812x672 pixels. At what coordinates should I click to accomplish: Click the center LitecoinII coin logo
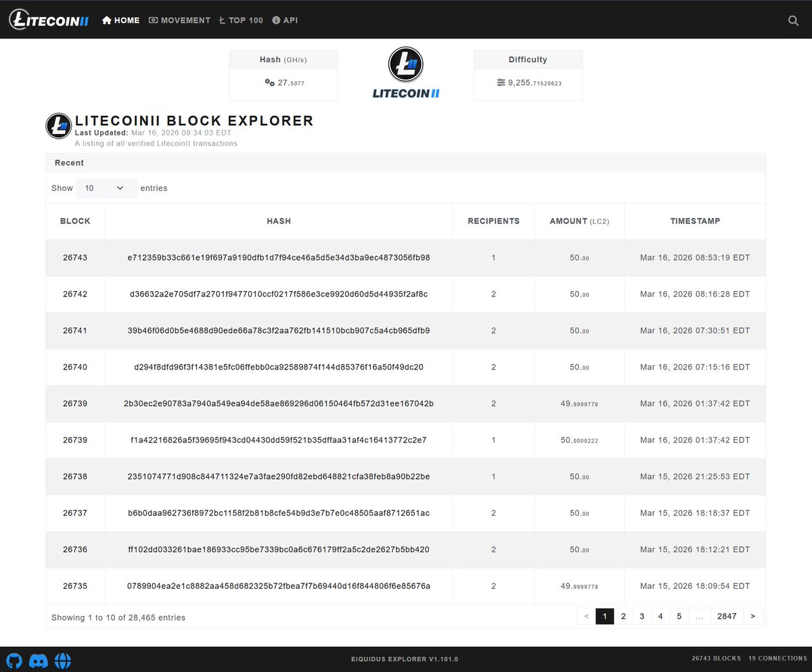[406, 65]
